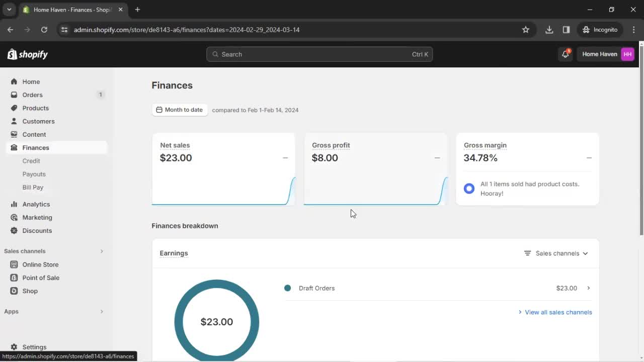Image resolution: width=644 pixels, height=362 pixels.
Task: Open Chrome's three-dot menu
Action: (x=634, y=30)
